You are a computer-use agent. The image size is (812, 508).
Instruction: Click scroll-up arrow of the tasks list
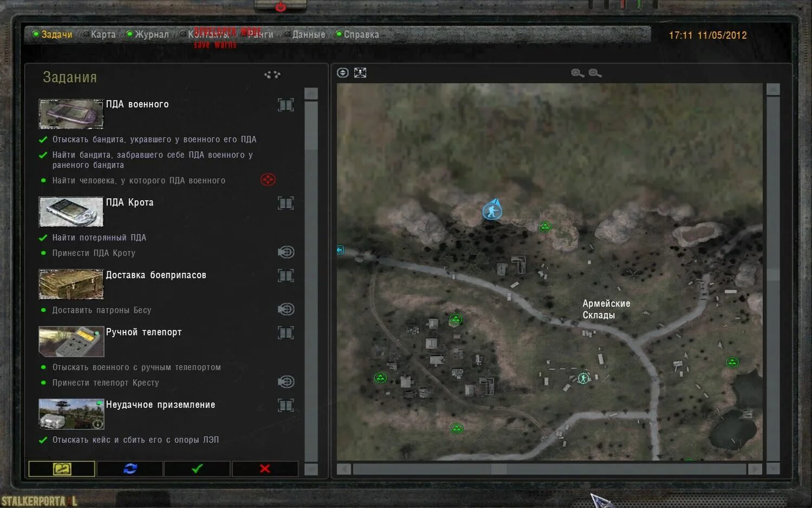coord(311,94)
